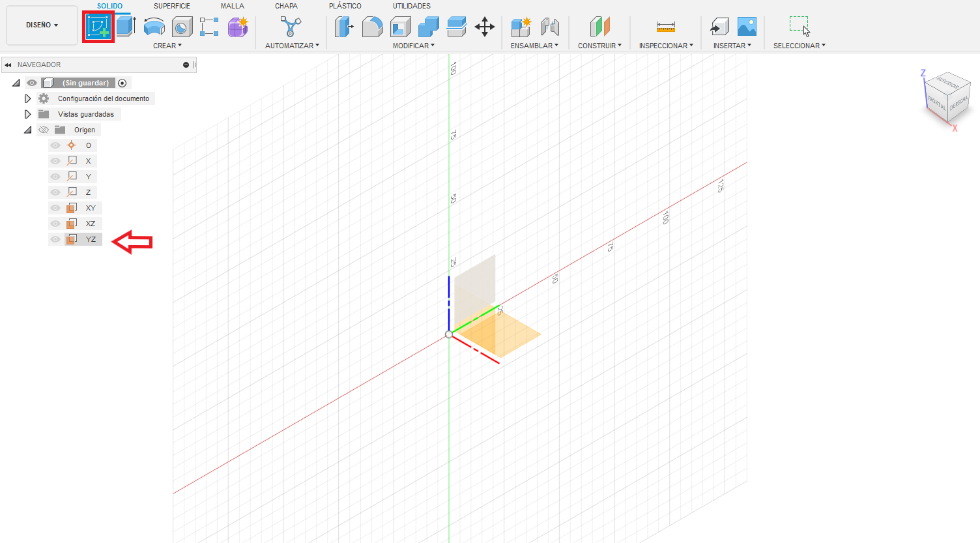This screenshot has height=543, width=980.
Task: Expand Configuración del documento node
Action: [27, 98]
